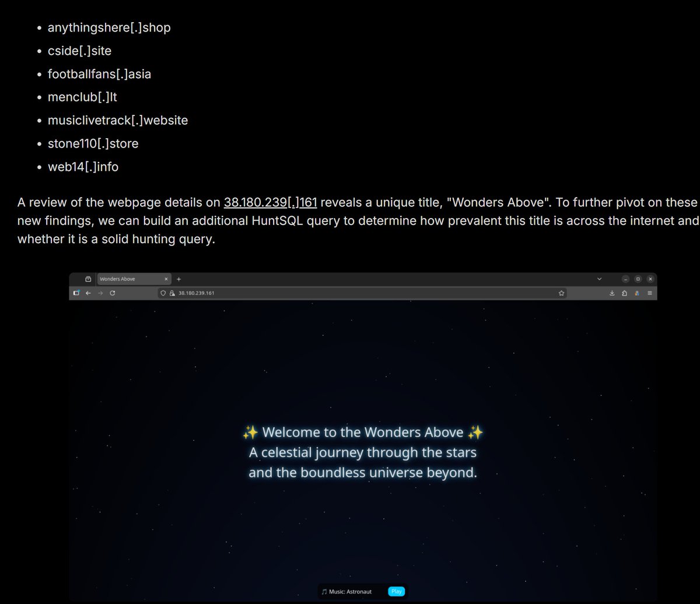The width and height of the screenshot is (700, 604).
Task: Reload the page with the refresh icon
Action: (x=112, y=293)
